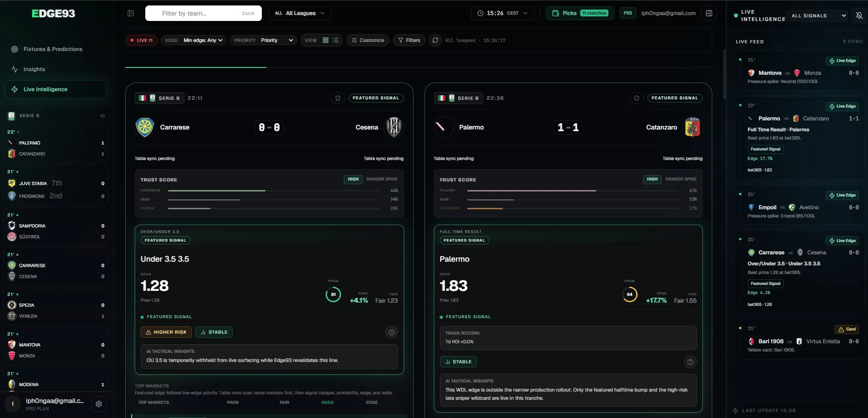Open Fixtures & Predictions page

point(56,49)
